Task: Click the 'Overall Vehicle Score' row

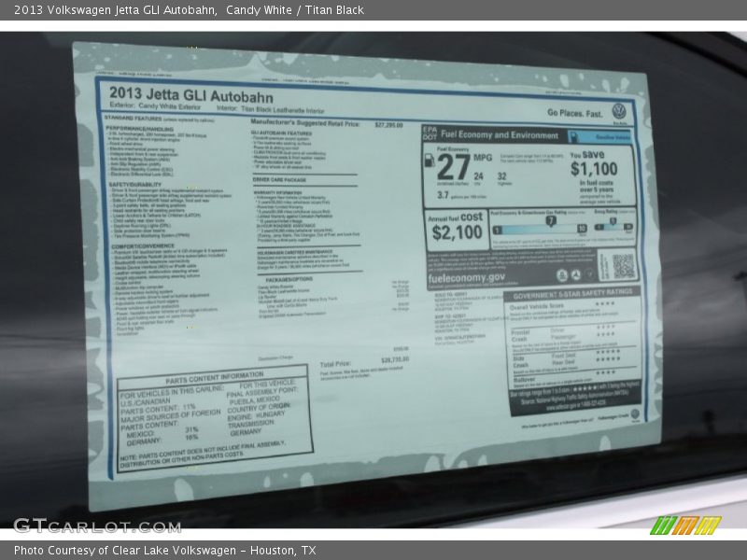Action: pos(563,306)
